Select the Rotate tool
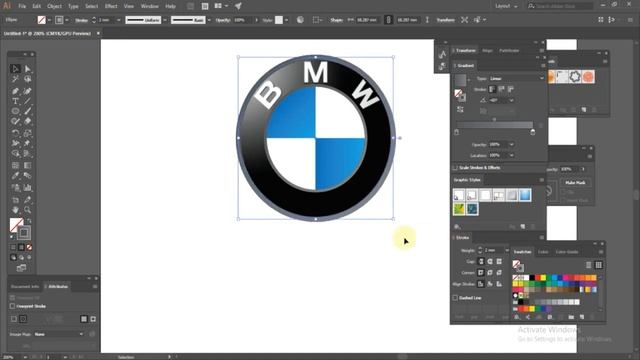Viewport: 640px width, 360px height. point(15,133)
